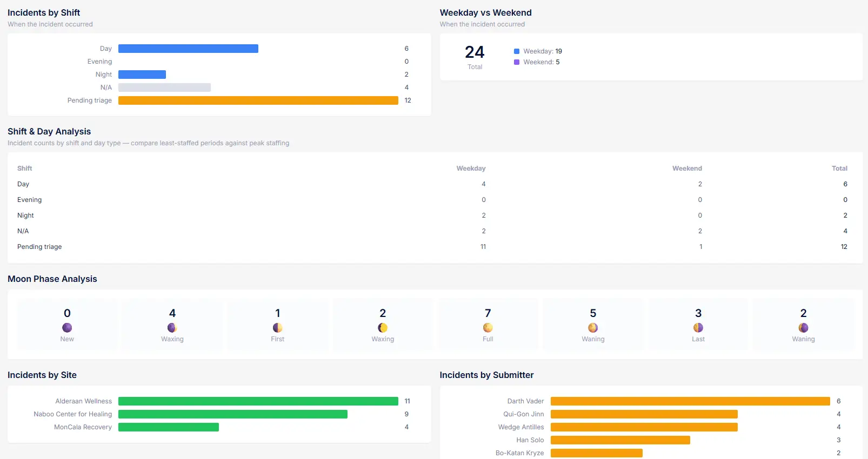Click the "Weekend: 5" legend label

pyautogui.click(x=542, y=62)
